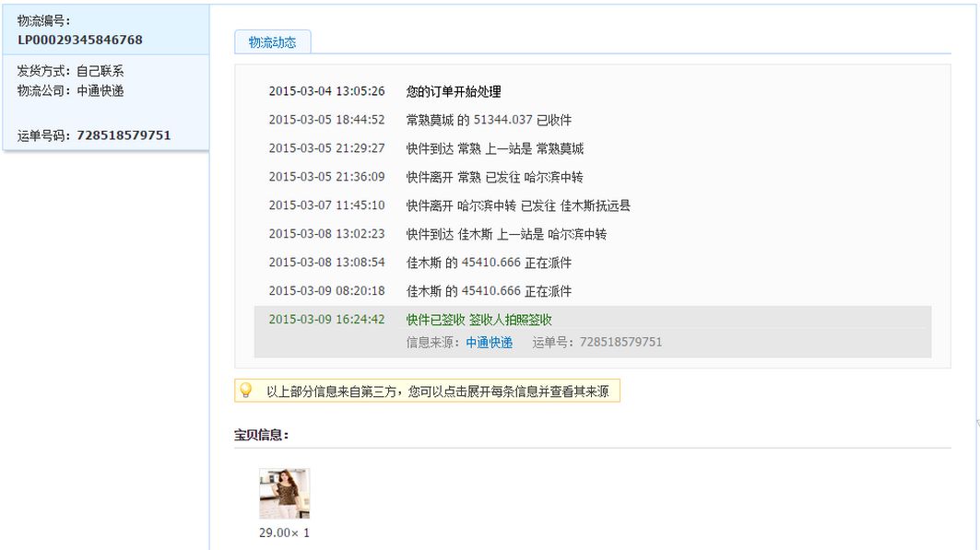Click the product thumbnail image

(284, 494)
